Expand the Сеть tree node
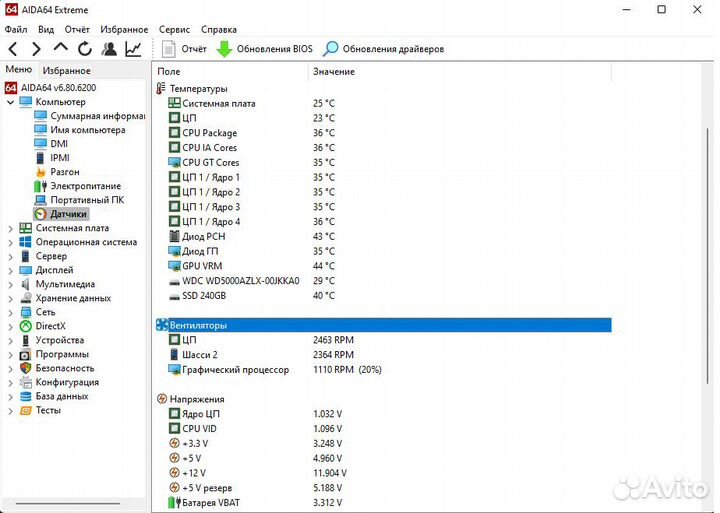 click(11, 312)
